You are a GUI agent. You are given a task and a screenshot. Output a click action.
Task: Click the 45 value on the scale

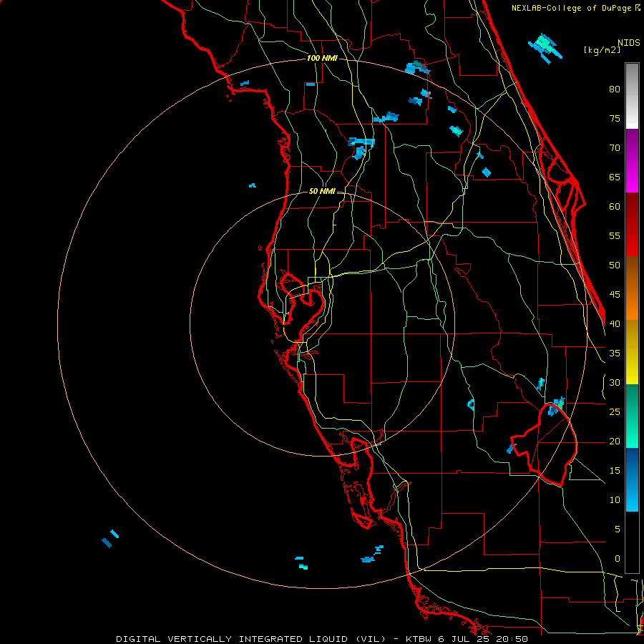tap(615, 295)
